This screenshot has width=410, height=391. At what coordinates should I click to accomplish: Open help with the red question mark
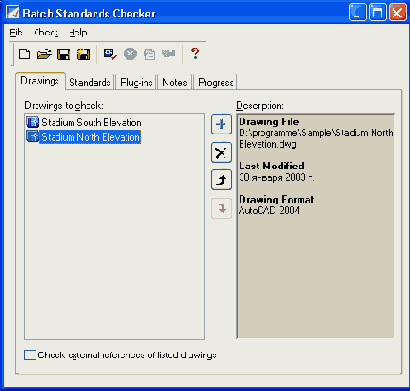[x=195, y=53]
